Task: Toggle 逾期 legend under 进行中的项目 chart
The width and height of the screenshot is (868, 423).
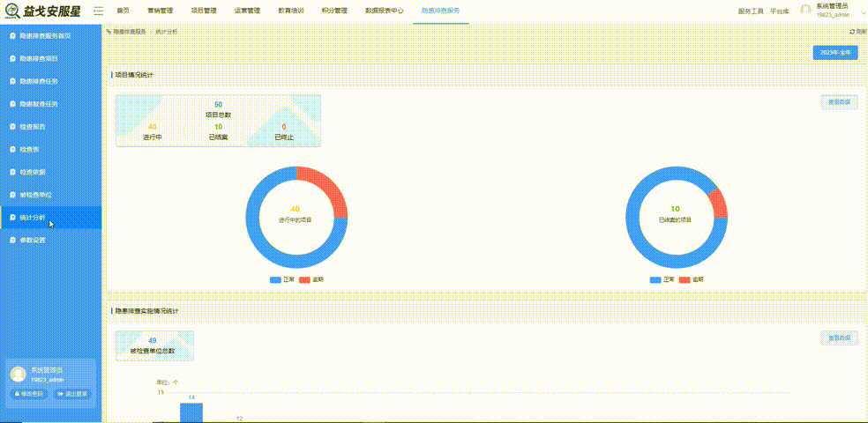Action: pos(311,279)
